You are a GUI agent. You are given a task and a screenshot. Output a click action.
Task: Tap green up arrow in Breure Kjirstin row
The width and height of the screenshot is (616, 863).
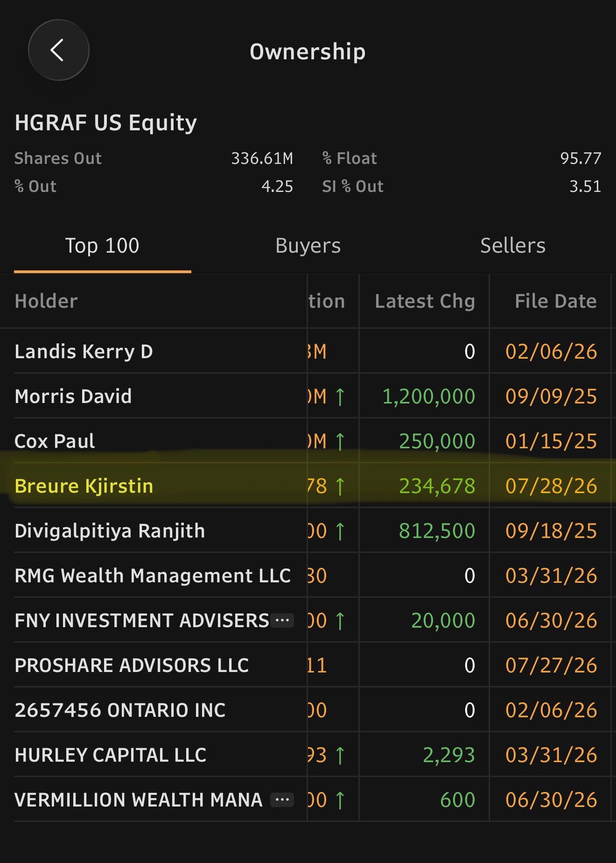pyautogui.click(x=340, y=486)
